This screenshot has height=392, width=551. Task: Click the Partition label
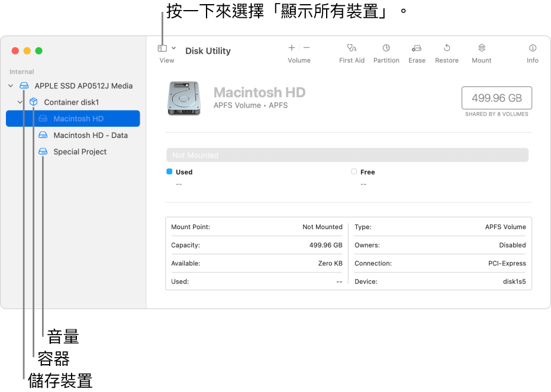(x=386, y=60)
